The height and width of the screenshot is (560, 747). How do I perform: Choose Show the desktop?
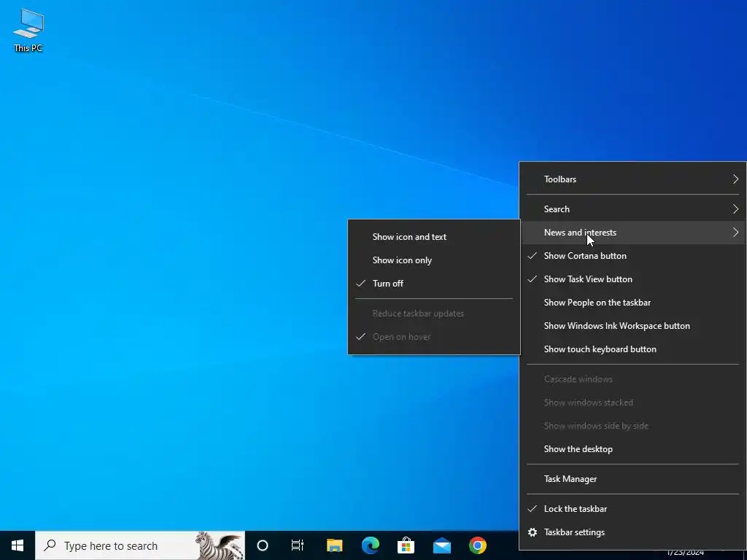[632, 449]
